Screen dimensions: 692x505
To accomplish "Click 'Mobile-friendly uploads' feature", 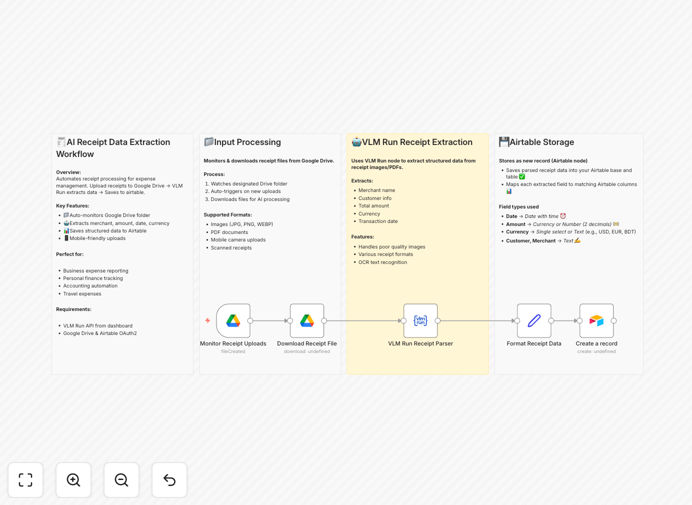I will (x=94, y=238).
